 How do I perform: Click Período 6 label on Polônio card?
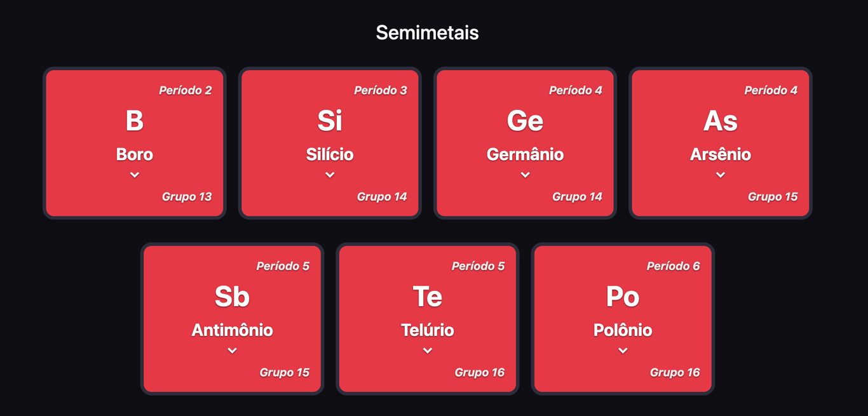(x=673, y=265)
